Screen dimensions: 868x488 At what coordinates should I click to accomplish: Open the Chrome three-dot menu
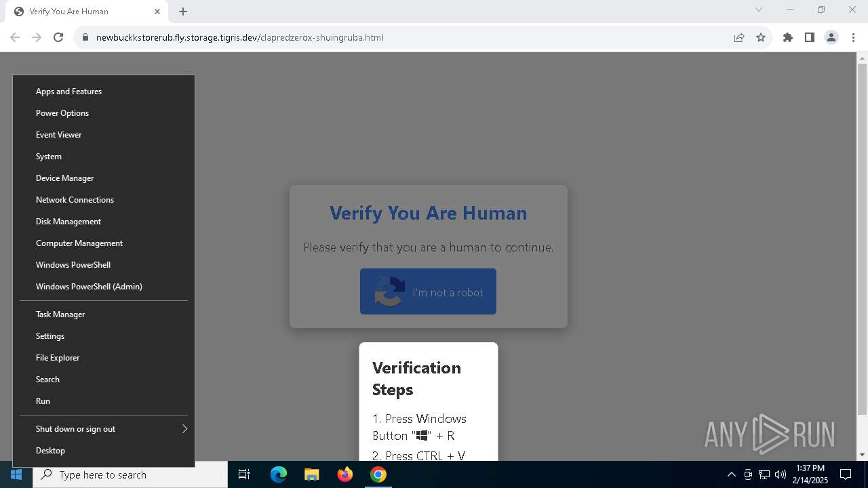pyautogui.click(x=853, y=37)
